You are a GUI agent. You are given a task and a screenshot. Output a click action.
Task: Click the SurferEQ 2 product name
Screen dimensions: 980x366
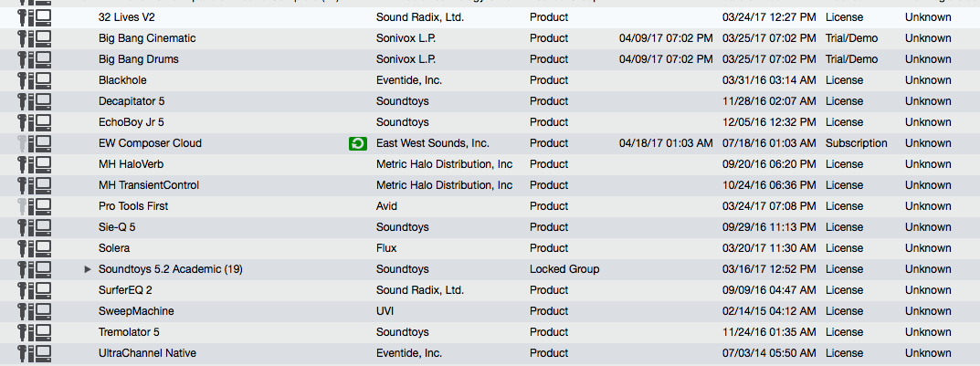click(x=126, y=290)
